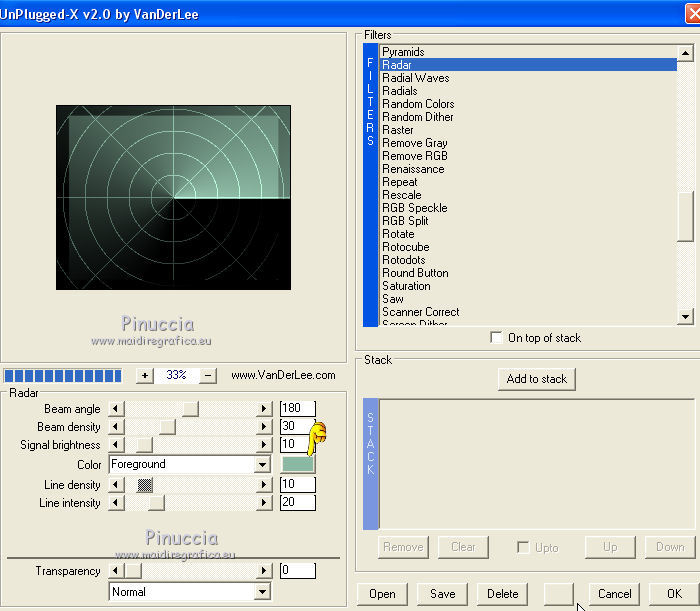This screenshot has height=611, width=700.
Task: Click the Beam angle value field
Action: (x=297, y=408)
